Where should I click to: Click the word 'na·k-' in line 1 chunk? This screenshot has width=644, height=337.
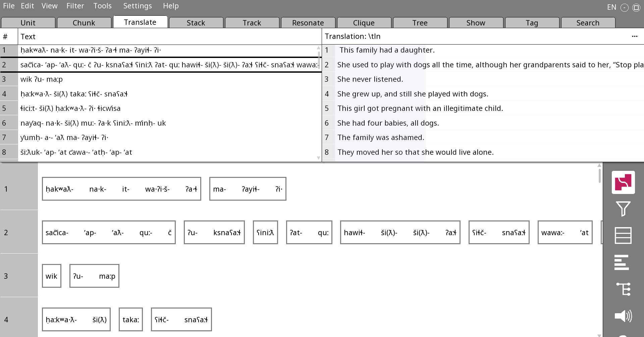pyautogui.click(x=98, y=189)
